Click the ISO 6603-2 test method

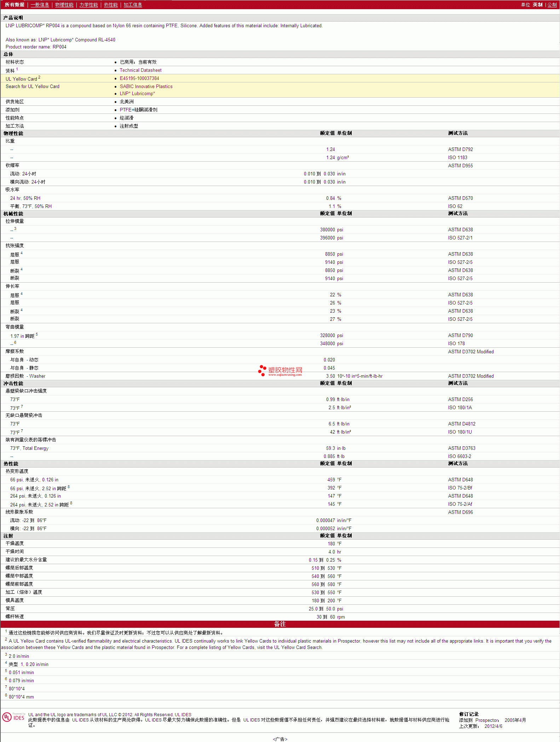tap(460, 457)
